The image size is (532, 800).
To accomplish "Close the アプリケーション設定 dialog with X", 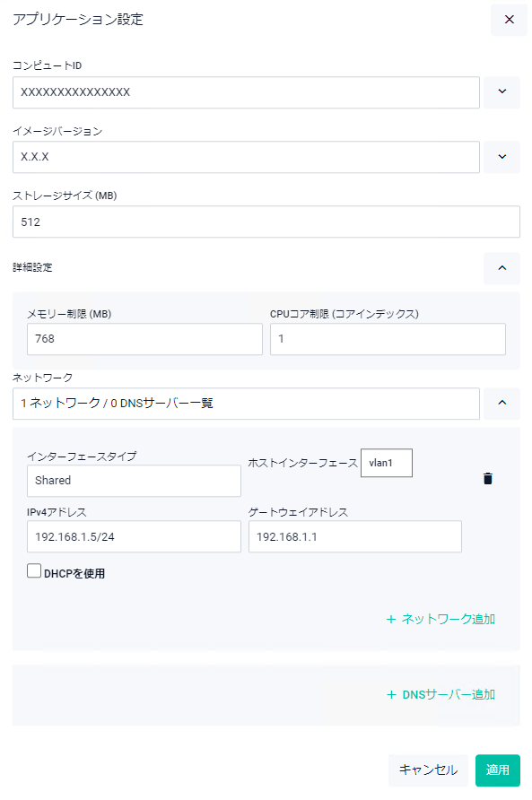I will click(509, 20).
